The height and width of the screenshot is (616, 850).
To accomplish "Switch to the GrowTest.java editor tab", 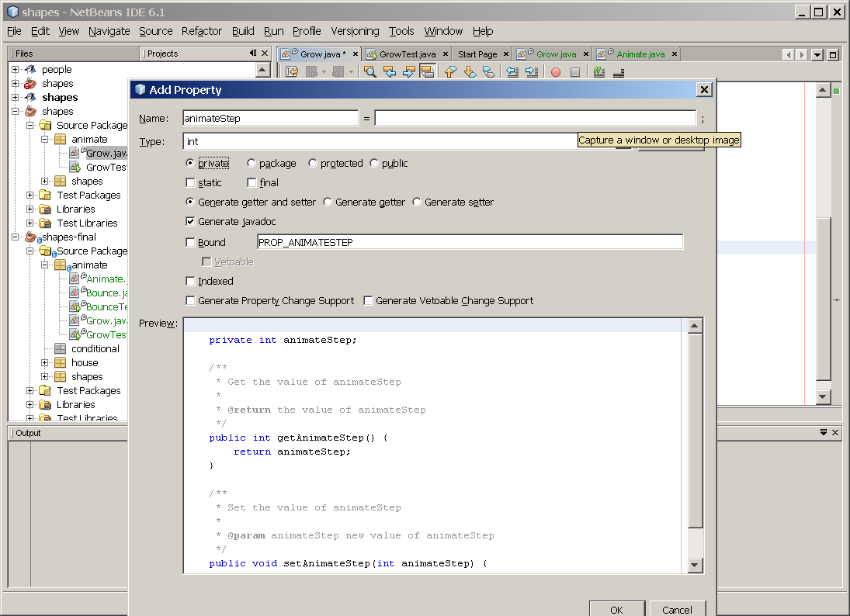I will [407, 54].
